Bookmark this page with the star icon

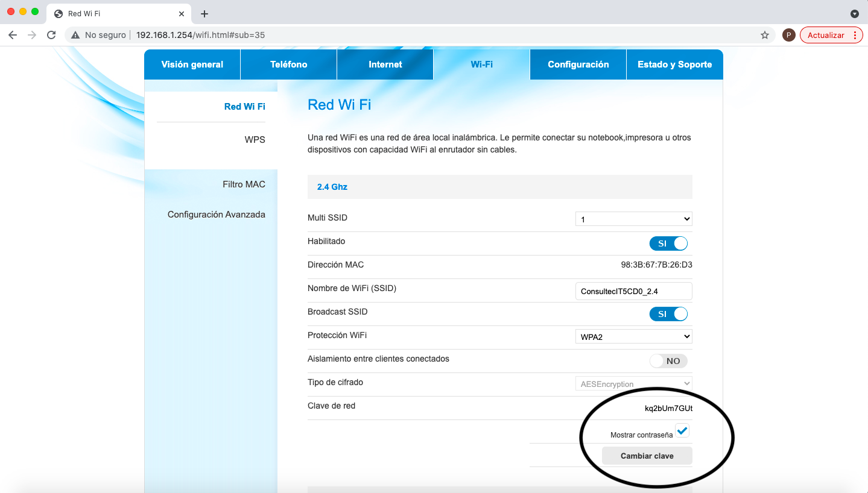point(765,35)
